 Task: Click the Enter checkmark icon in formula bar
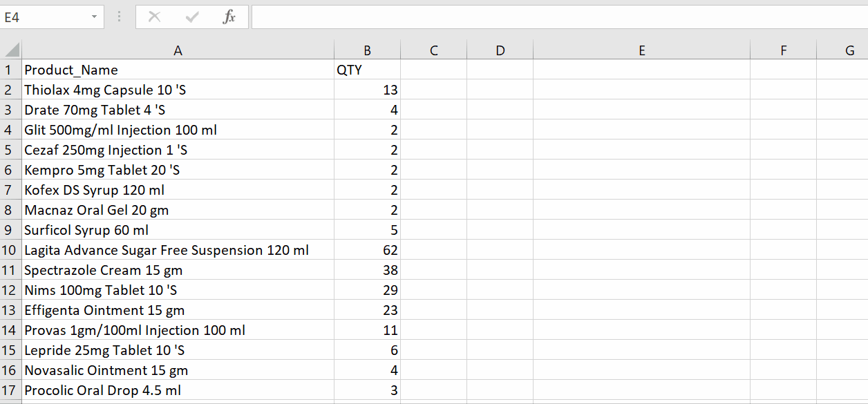[x=191, y=17]
